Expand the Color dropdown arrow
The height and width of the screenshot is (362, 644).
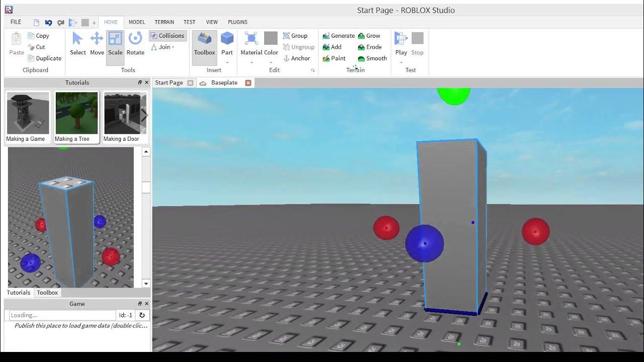[271, 63]
